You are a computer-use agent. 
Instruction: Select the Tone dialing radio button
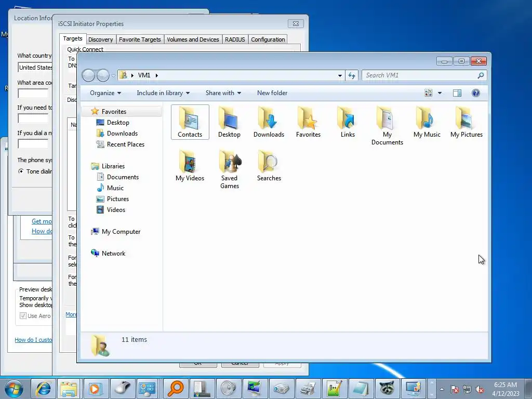21,171
